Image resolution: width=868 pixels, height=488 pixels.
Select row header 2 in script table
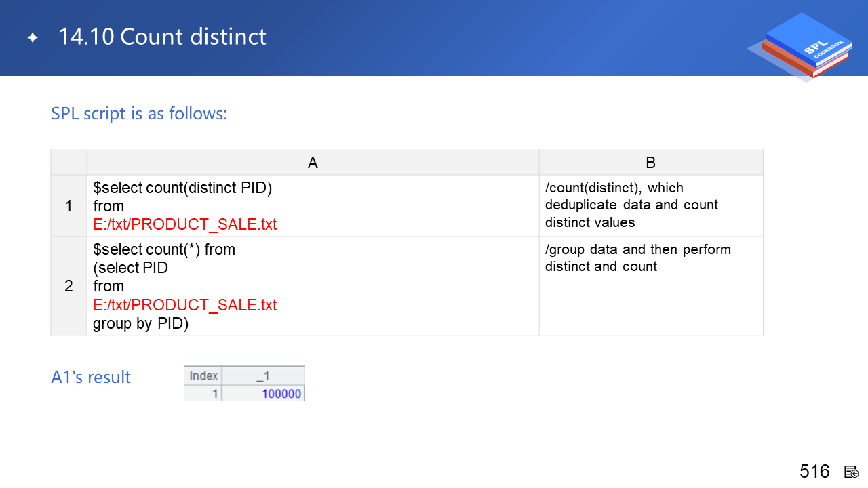(x=68, y=286)
